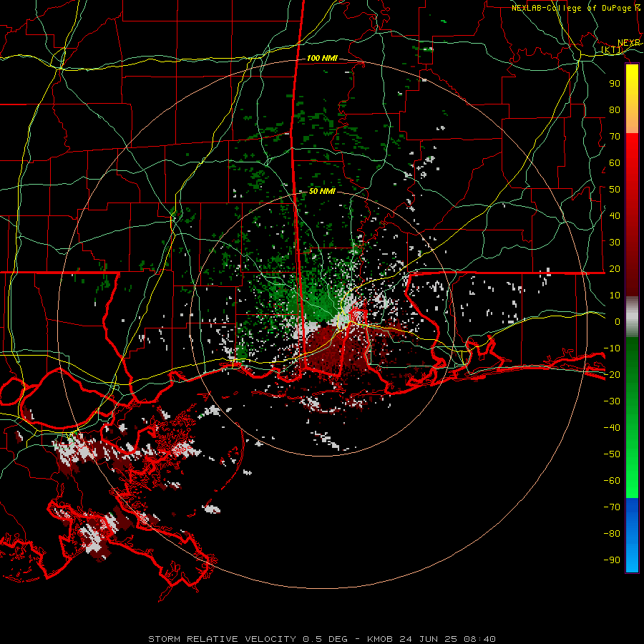Click the -70 value on the velocity scale

pyautogui.click(x=612, y=507)
